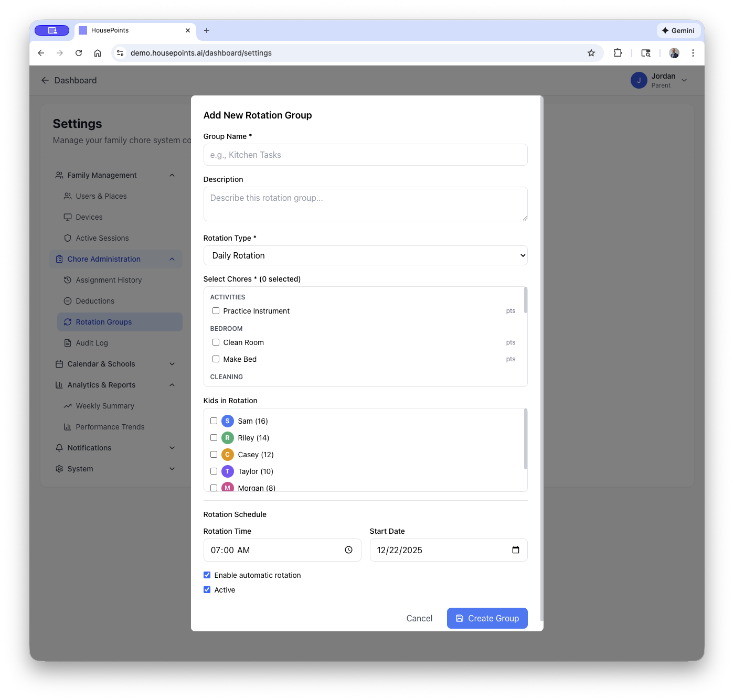Reload the page
This screenshot has height=700, width=734.
click(79, 53)
